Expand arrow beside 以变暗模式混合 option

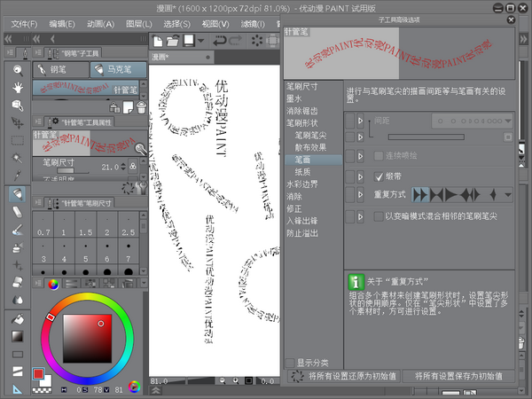(x=360, y=216)
